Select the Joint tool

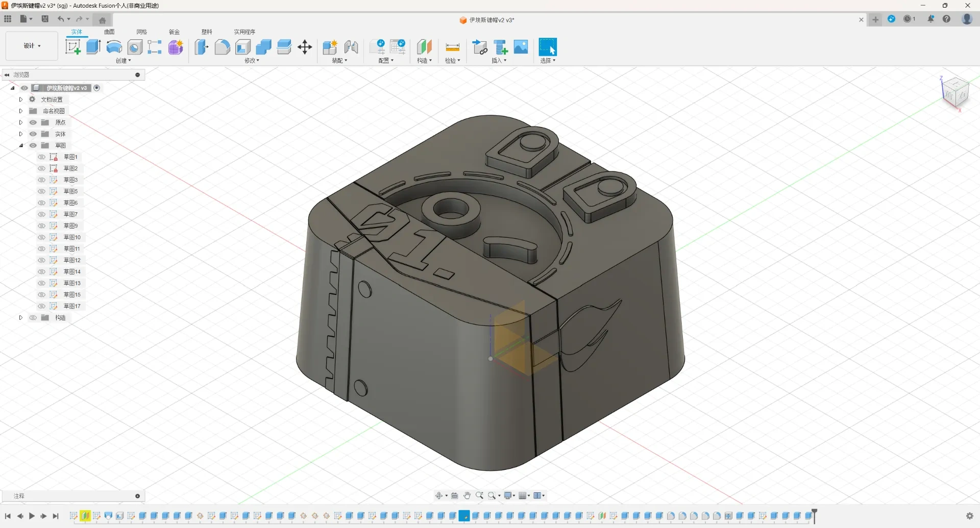(351, 47)
